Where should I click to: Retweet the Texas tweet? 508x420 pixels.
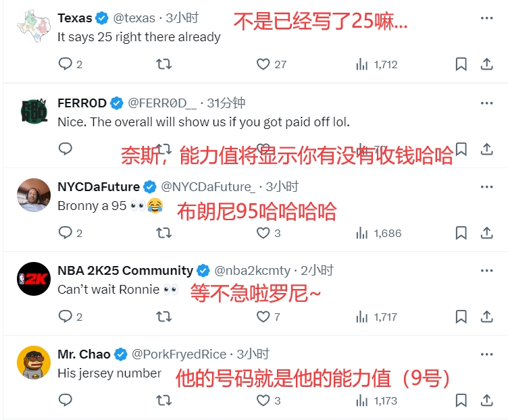(164, 64)
